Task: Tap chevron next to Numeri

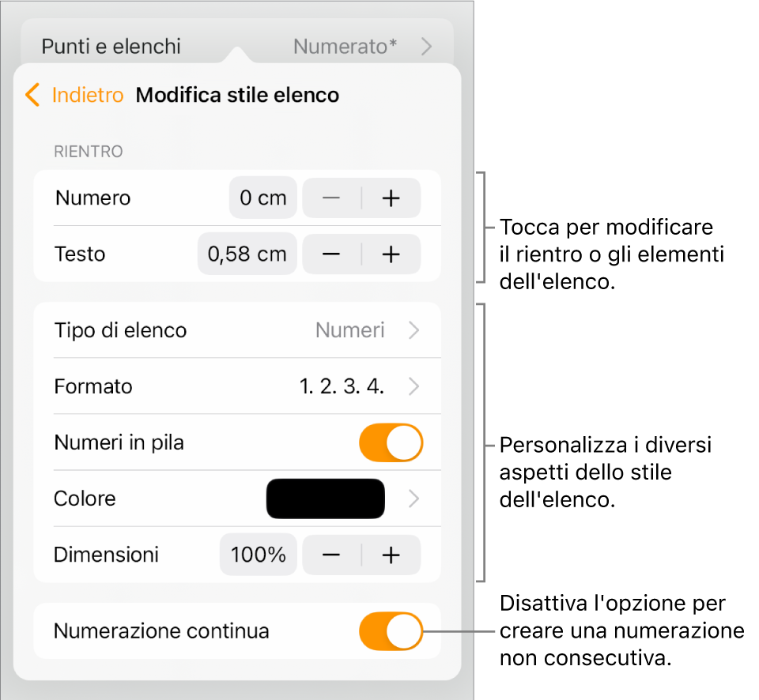Action: [x=413, y=330]
